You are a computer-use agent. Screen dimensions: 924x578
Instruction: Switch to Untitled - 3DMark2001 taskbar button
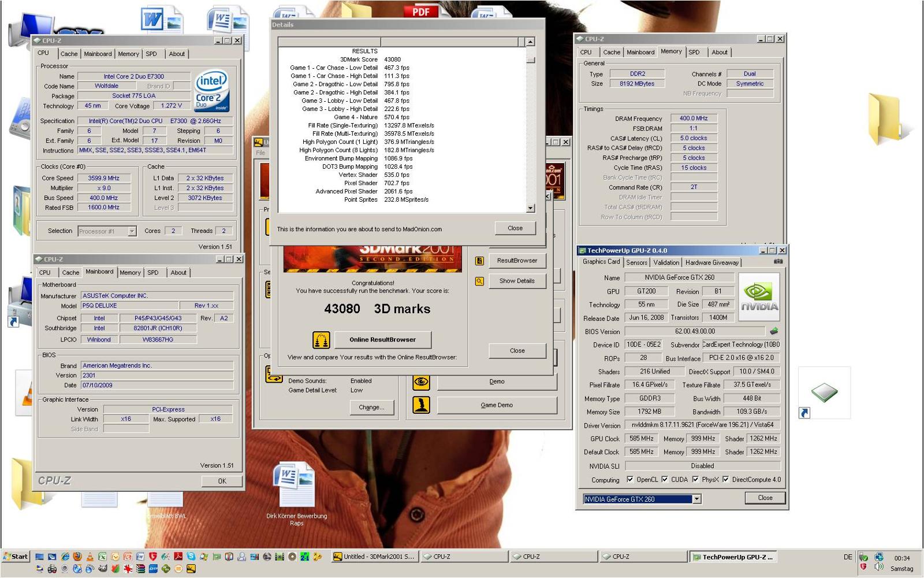click(374, 557)
